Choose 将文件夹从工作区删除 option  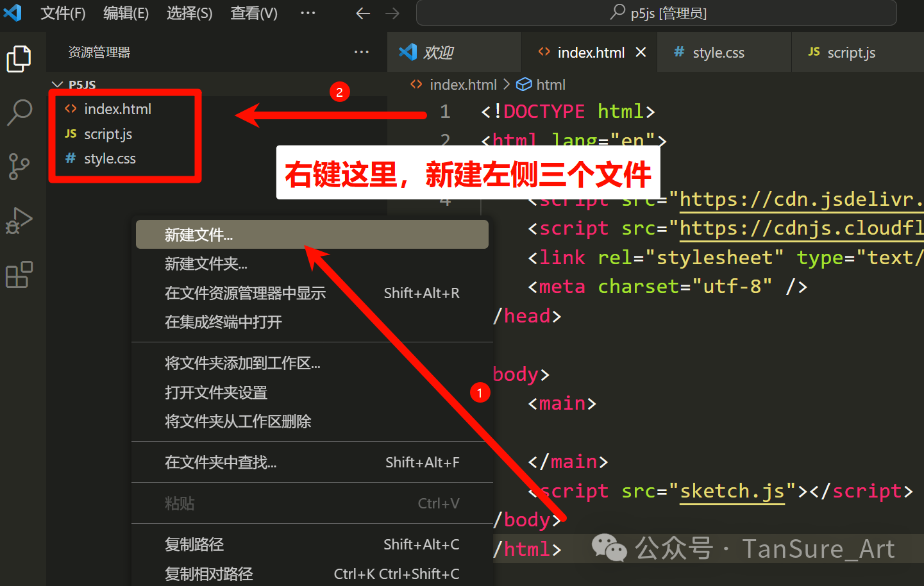click(x=312, y=421)
